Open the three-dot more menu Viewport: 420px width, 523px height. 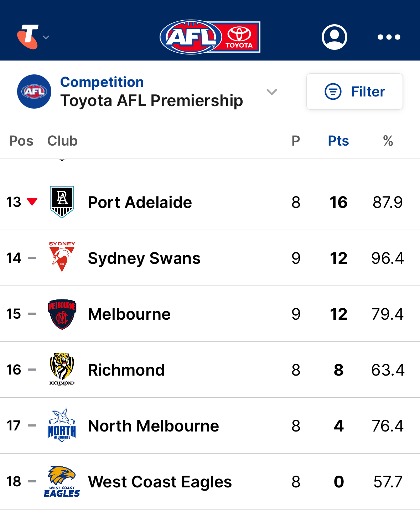389,37
